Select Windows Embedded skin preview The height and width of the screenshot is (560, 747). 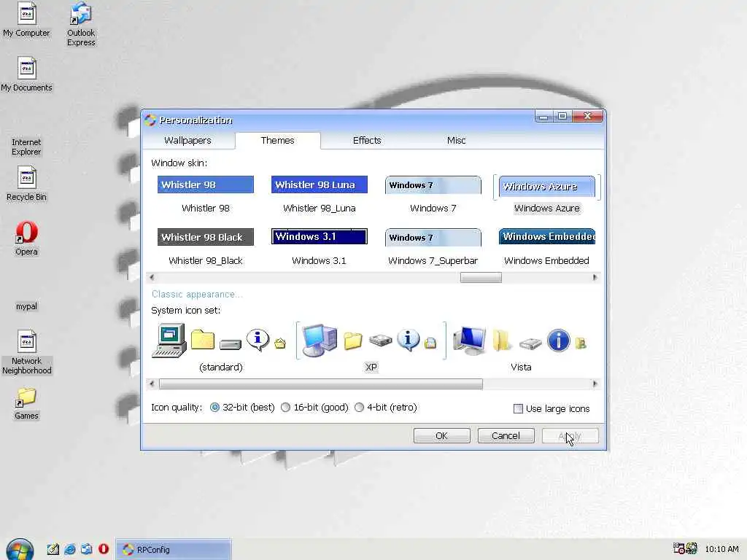coord(547,237)
